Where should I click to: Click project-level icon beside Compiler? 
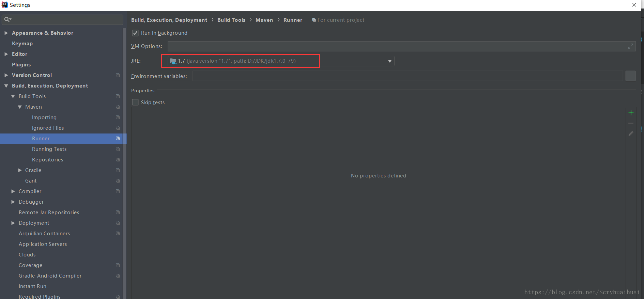pos(118,191)
